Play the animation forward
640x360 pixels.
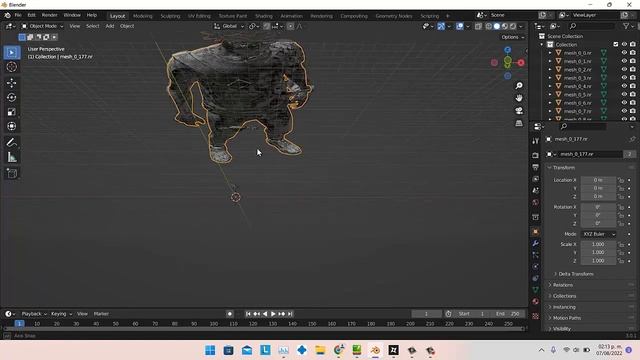(x=273, y=314)
